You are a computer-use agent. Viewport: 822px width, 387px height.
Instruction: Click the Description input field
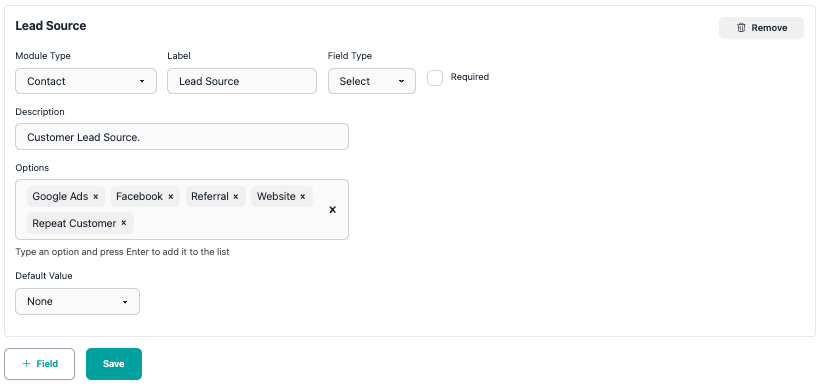pos(182,137)
